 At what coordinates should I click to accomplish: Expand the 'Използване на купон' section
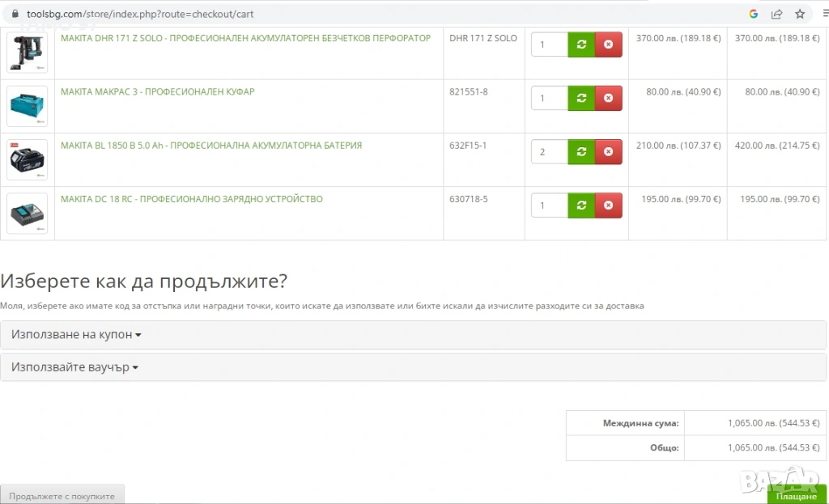[x=77, y=335]
